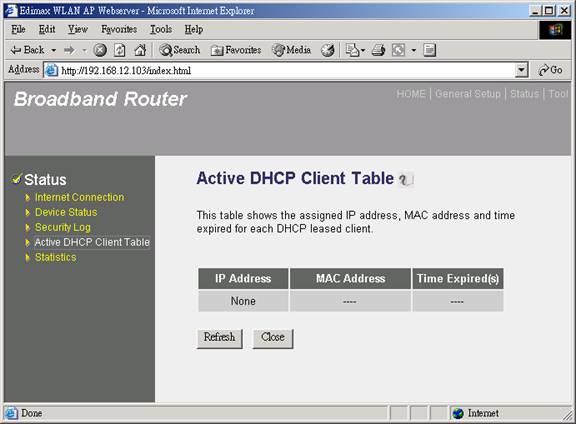Open the Media toolbar button
The width and height of the screenshot is (576, 424).
291,50
